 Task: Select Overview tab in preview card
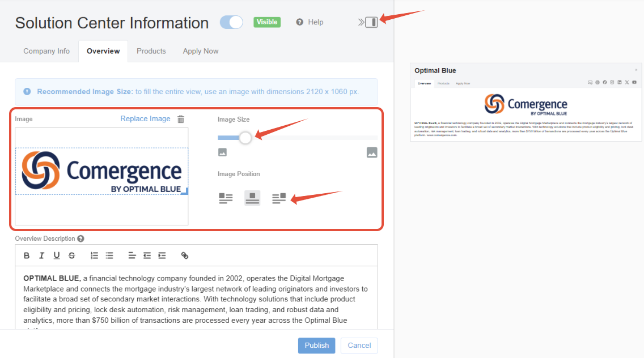[x=424, y=83]
